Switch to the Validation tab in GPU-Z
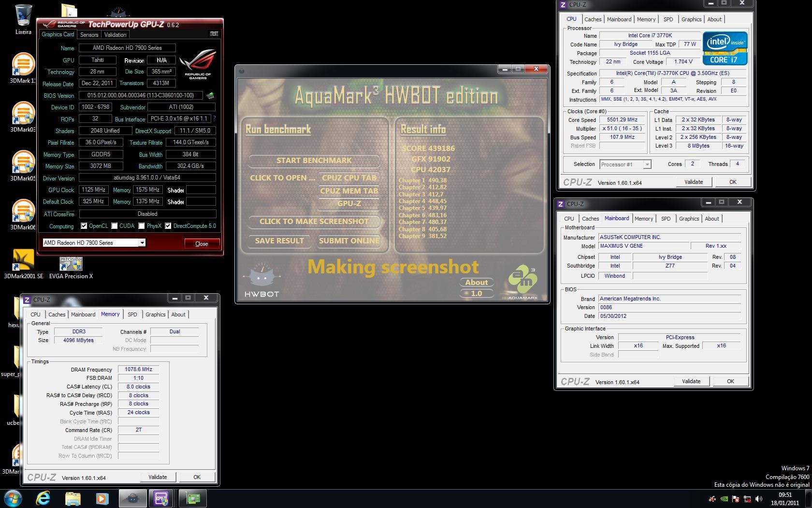 [115, 35]
